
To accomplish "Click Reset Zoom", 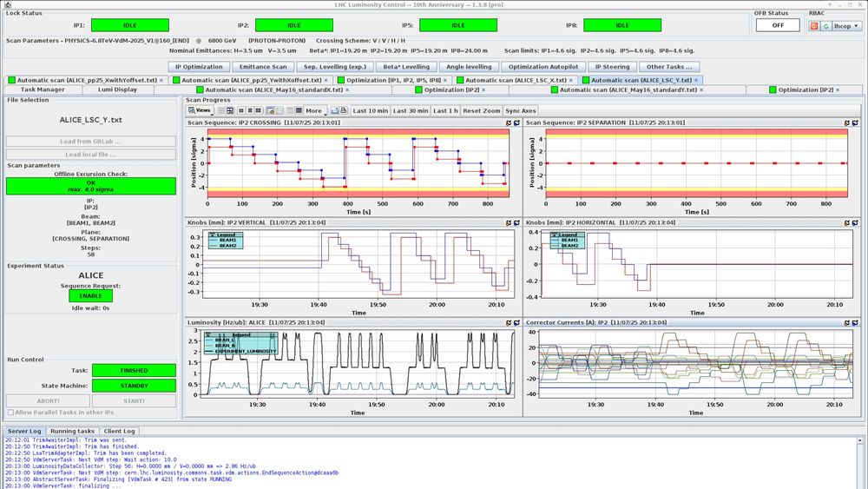I will tap(481, 111).
